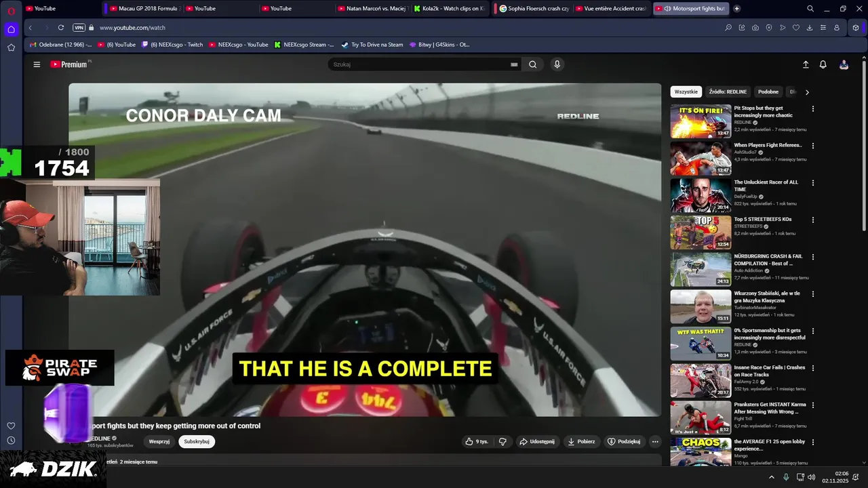Select the Źródło: REDLINE filter chip
868x488 pixels.
(x=728, y=91)
